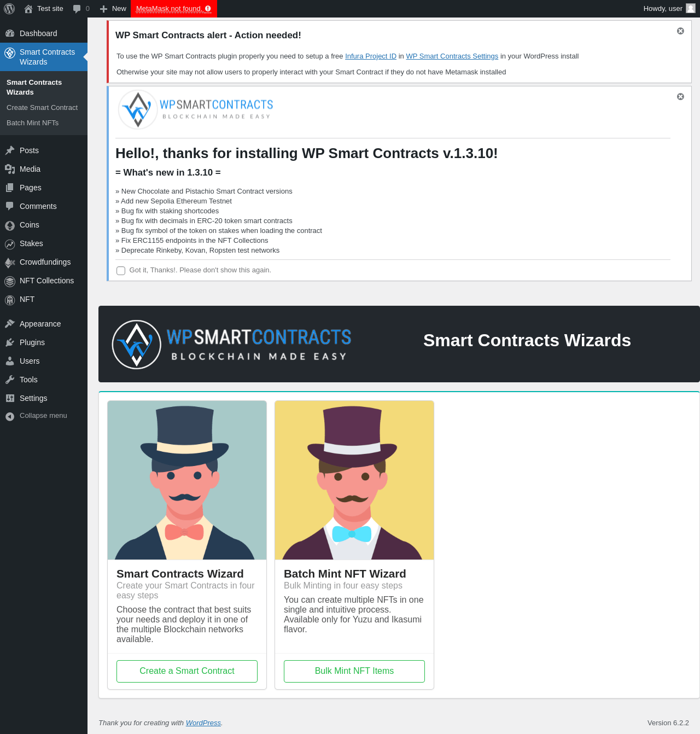Click the Settings menu label
The width and height of the screenshot is (700, 734).
(33, 398)
